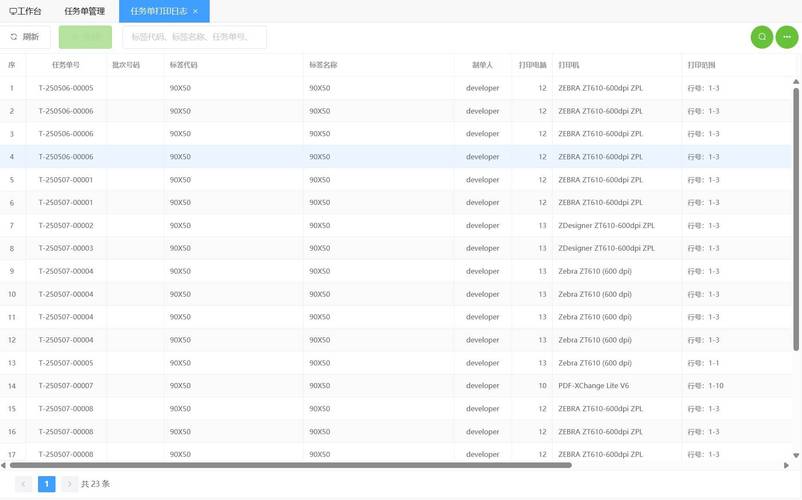Click Zebra ZT610 (600 dpi) in row 10
Image resolution: width=802 pixels, height=500 pixels.
[x=595, y=294]
